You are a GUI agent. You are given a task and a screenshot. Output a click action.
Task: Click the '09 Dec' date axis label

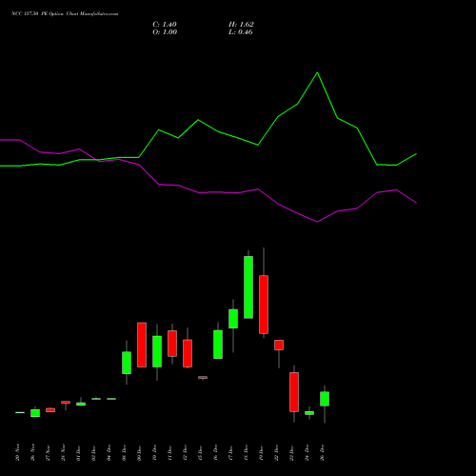coord(139,453)
